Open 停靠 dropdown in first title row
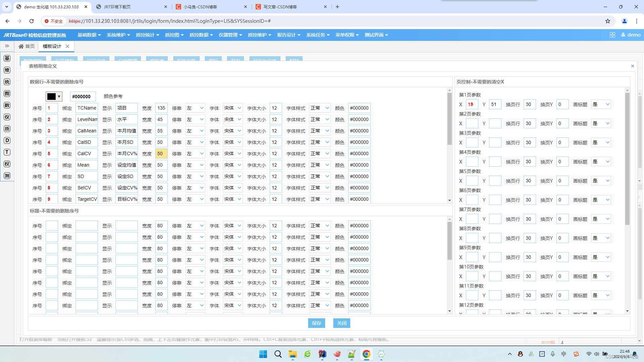Viewport: 644px width, 362px height. tap(195, 226)
